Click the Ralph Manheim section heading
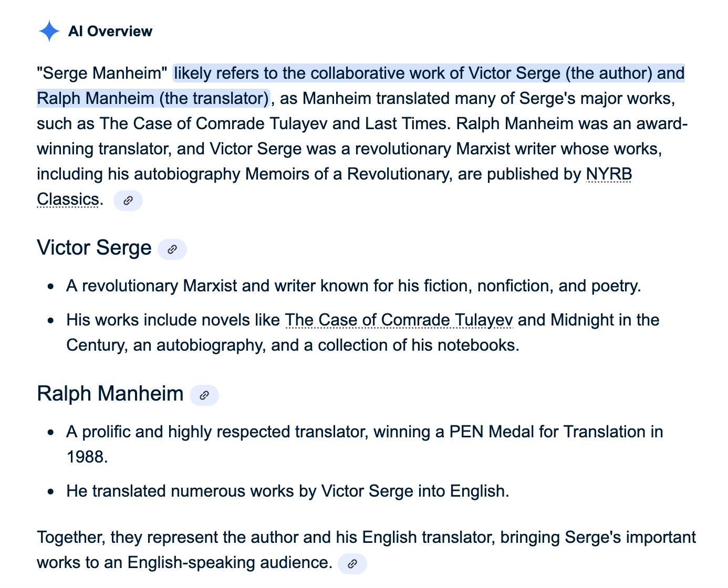The height and width of the screenshot is (588, 728). coord(110,394)
